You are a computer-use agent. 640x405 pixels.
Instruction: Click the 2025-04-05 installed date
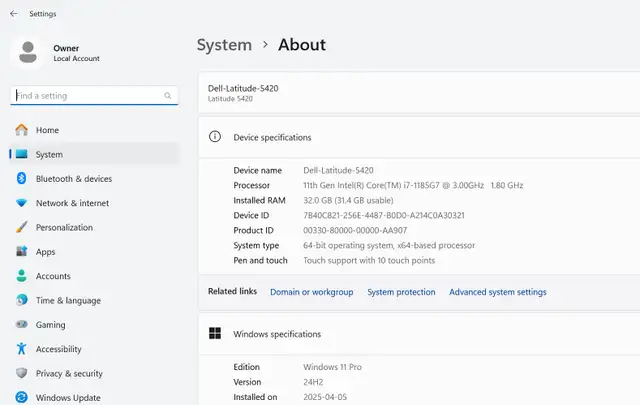pos(325,397)
